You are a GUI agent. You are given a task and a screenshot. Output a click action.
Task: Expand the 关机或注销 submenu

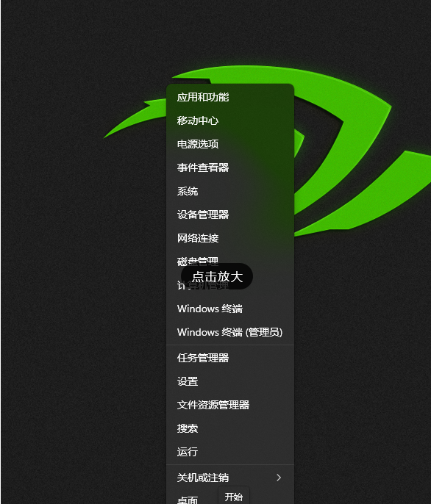pos(230,478)
